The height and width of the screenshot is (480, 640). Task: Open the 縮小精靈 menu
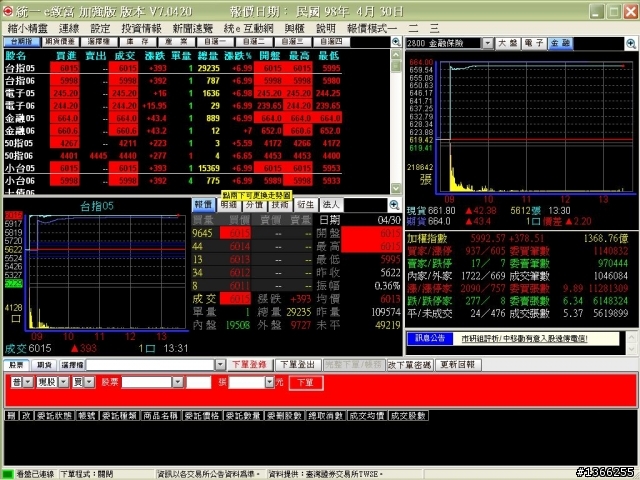point(28,28)
